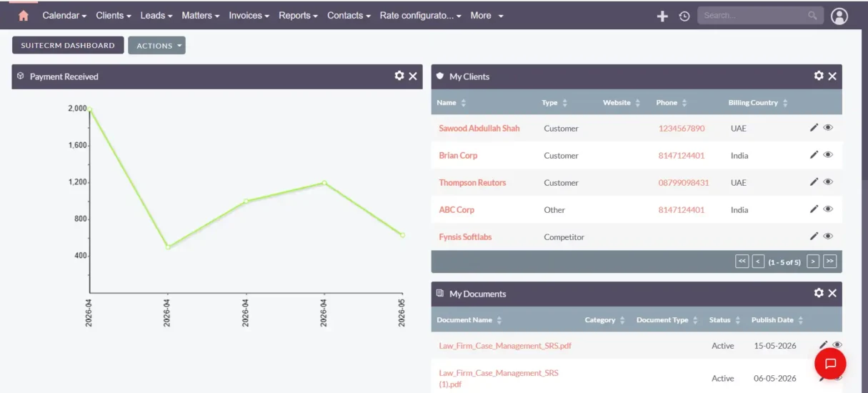
Task: View Fynsis Softlabs eye icon
Action: pos(828,236)
